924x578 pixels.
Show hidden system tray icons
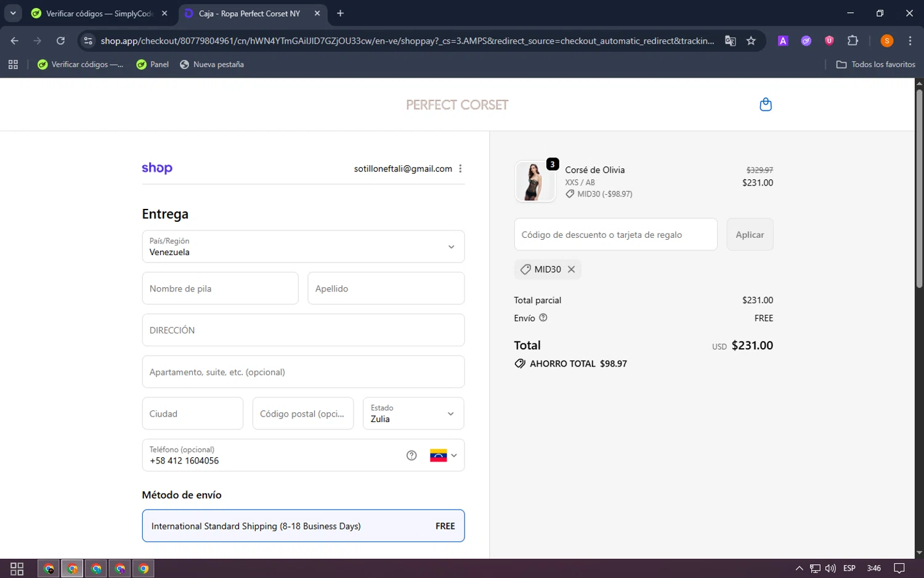coord(799,568)
